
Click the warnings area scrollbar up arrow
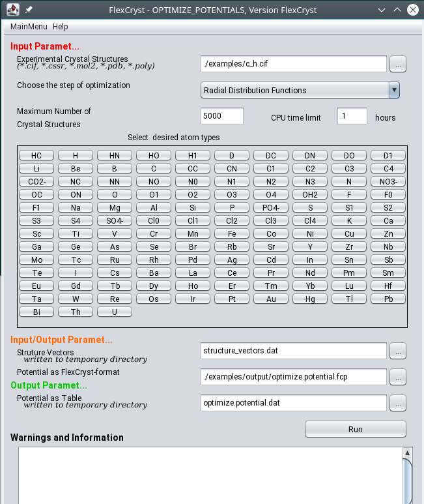407,452
